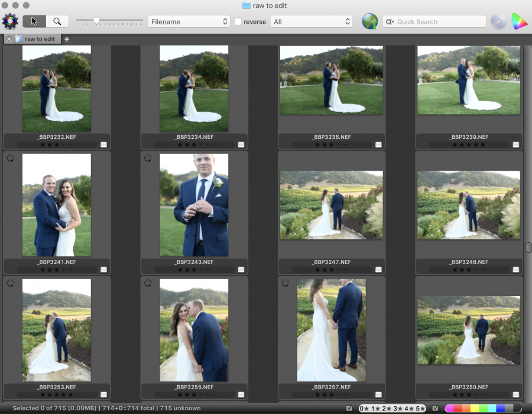Toggle the star rating filter checkbox
This screenshot has width=532, height=414.
click(349, 408)
